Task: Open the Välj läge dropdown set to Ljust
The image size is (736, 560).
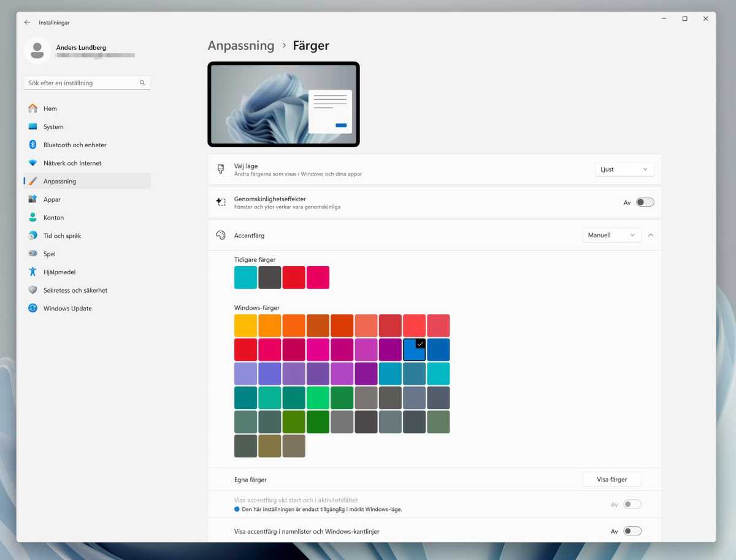Action: (x=624, y=169)
